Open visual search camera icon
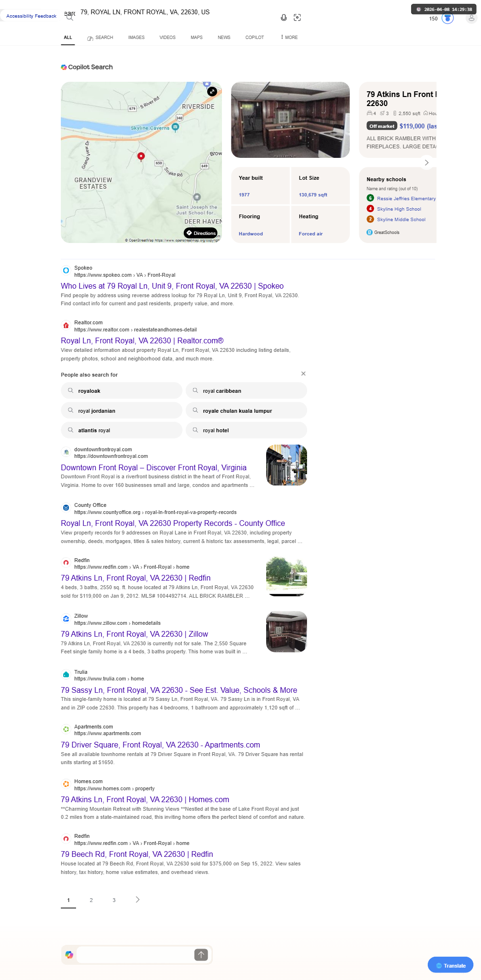Image resolution: width=481 pixels, height=980 pixels. tap(298, 18)
